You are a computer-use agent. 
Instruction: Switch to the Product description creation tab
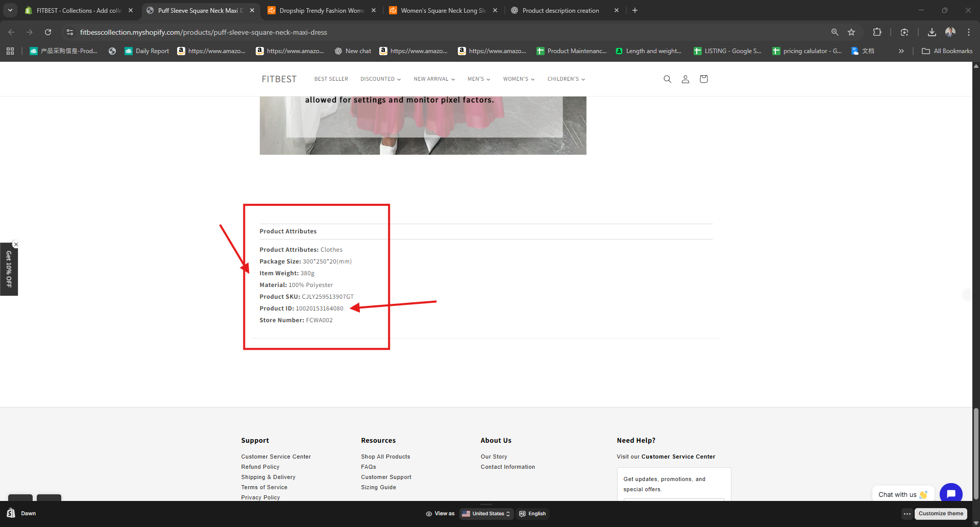click(560, 10)
